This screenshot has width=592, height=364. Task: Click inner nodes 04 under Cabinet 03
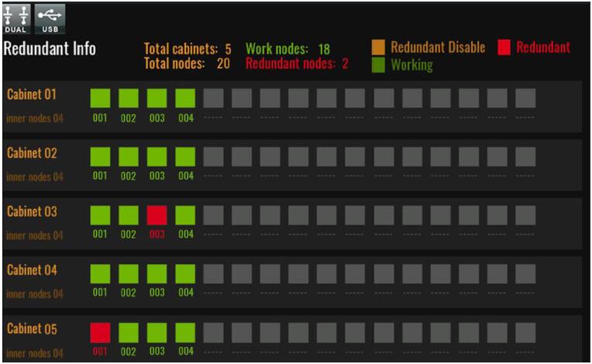(35, 235)
